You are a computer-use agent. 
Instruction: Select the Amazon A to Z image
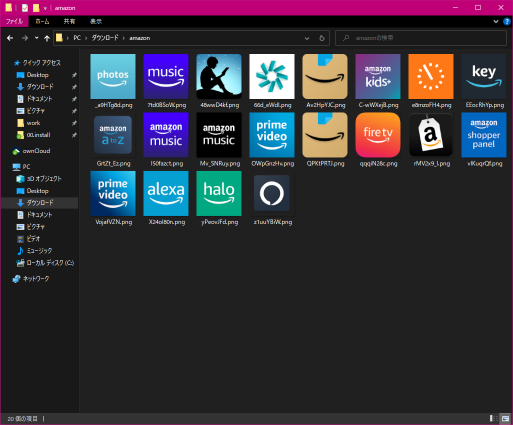tap(113, 135)
